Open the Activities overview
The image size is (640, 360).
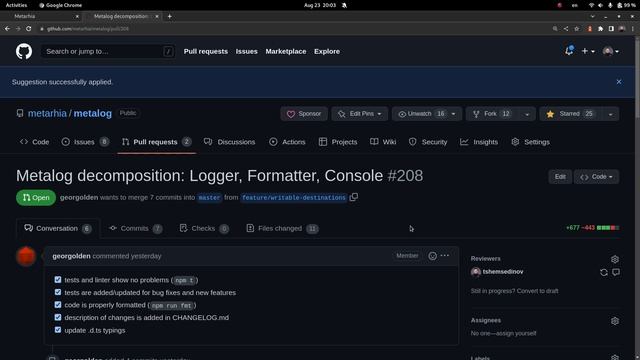pyautogui.click(x=16, y=5)
